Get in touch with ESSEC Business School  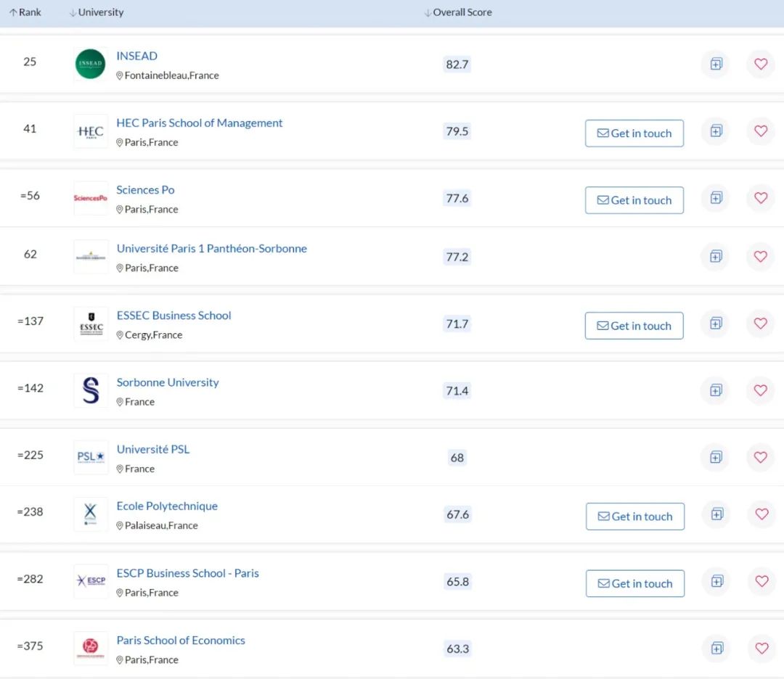click(x=634, y=326)
